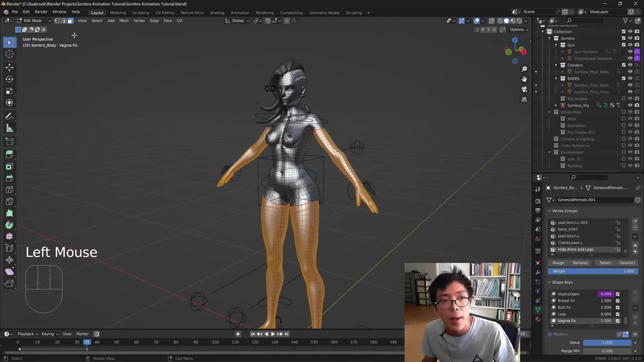Image resolution: width=644 pixels, height=362 pixels.
Task: Select the Move tool in the toolbar
Action: click(9, 67)
